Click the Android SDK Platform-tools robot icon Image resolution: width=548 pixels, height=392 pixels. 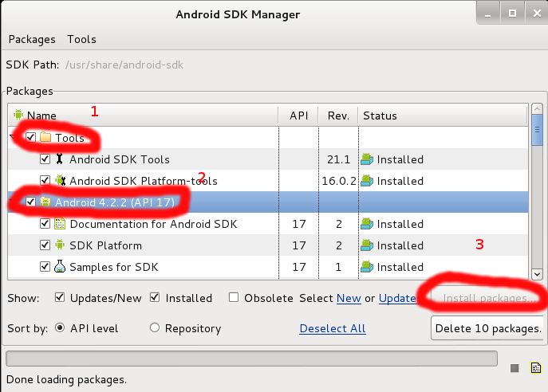pos(60,181)
